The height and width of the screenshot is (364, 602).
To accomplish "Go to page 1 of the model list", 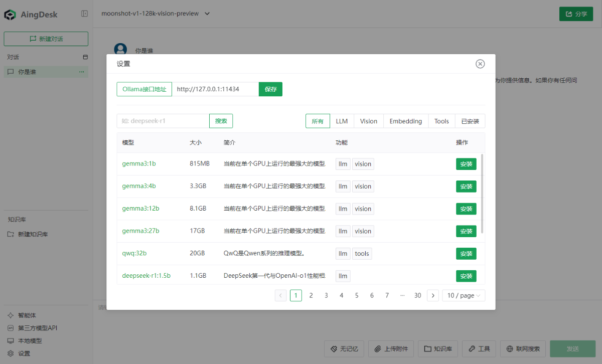I will [x=296, y=295].
